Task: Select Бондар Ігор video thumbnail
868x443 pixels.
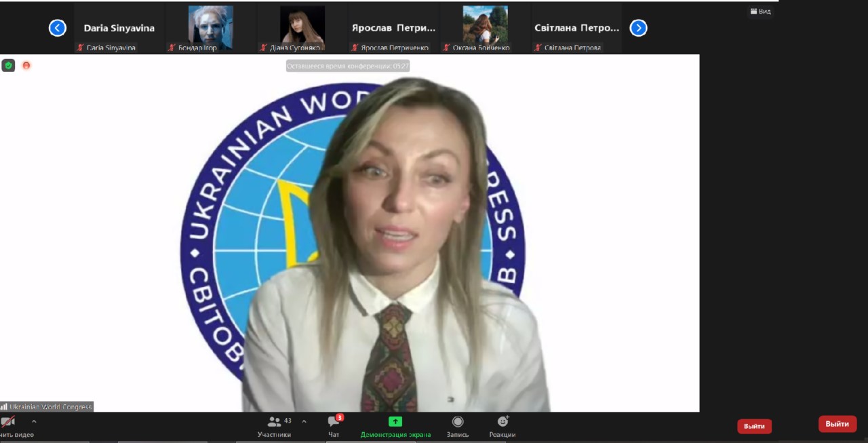Action: [x=210, y=27]
